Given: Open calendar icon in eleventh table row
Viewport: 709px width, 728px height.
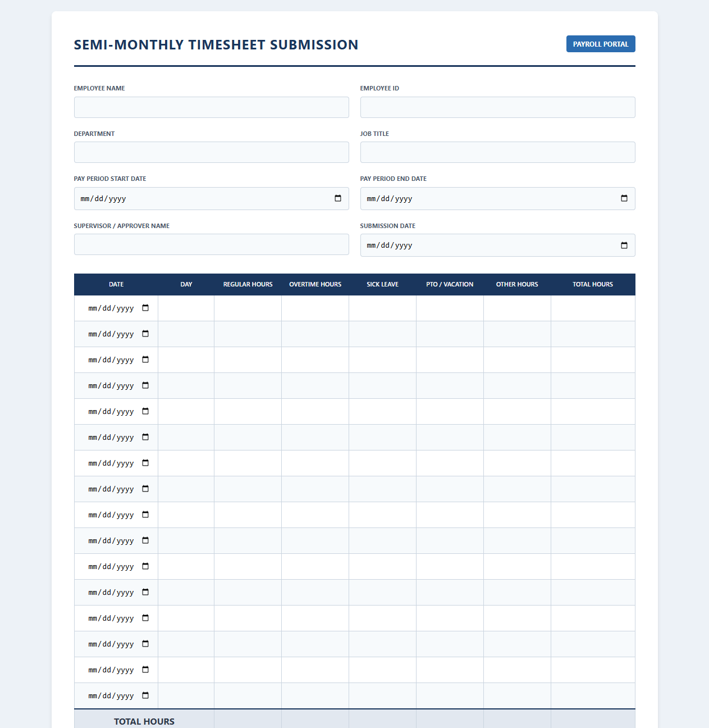Looking at the screenshot, I should pos(145,566).
